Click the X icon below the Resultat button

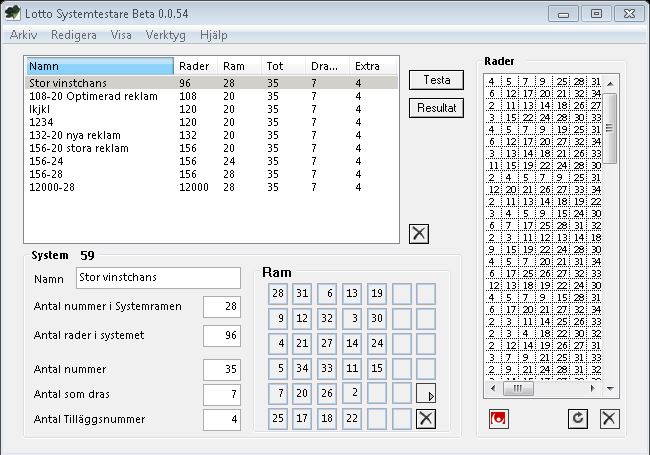tap(420, 233)
